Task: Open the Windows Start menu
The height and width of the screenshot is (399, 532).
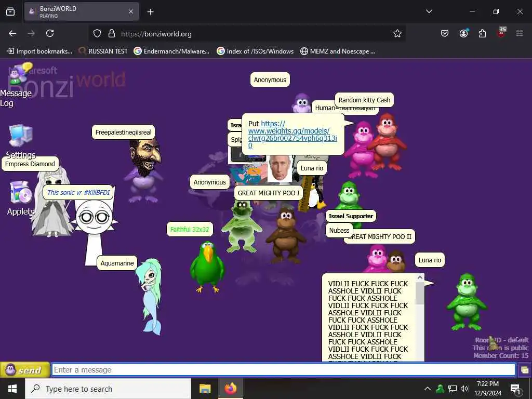Action: 12,389
